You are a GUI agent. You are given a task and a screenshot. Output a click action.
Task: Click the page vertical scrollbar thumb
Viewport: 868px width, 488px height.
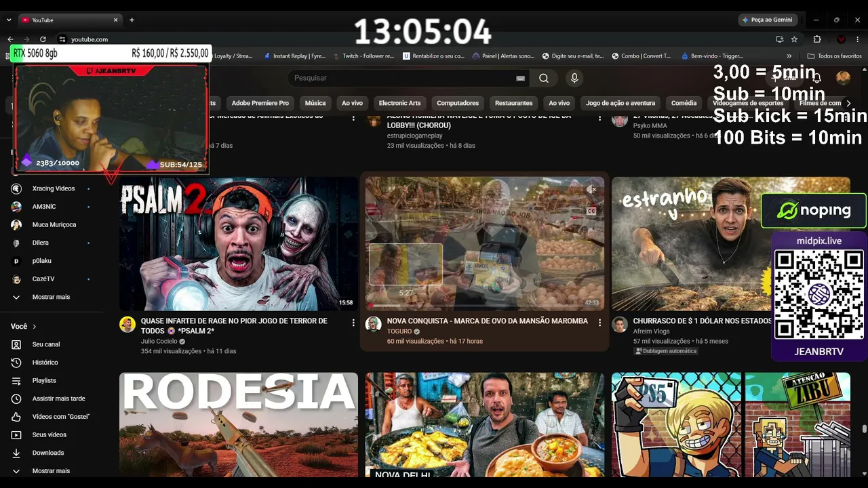pos(864,429)
